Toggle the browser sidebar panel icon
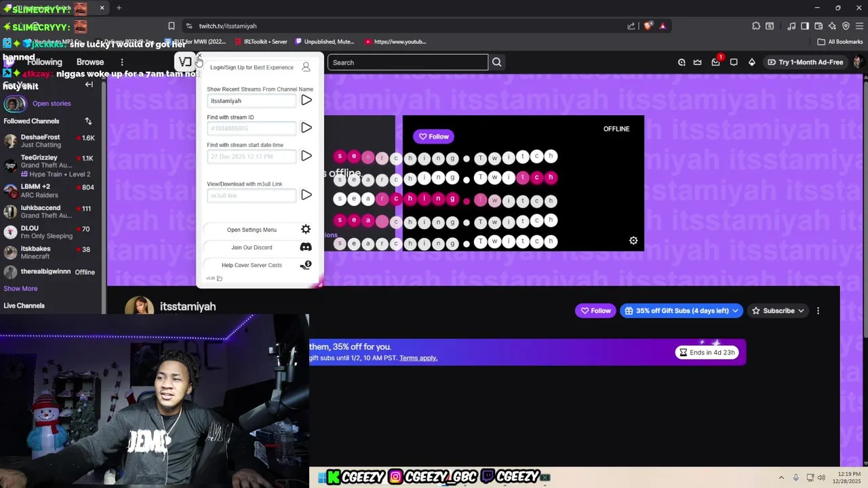The height and width of the screenshot is (488, 868). [x=805, y=26]
